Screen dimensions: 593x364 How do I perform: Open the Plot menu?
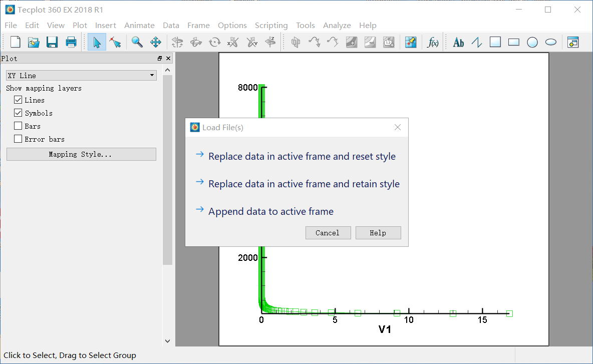point(80,26)
